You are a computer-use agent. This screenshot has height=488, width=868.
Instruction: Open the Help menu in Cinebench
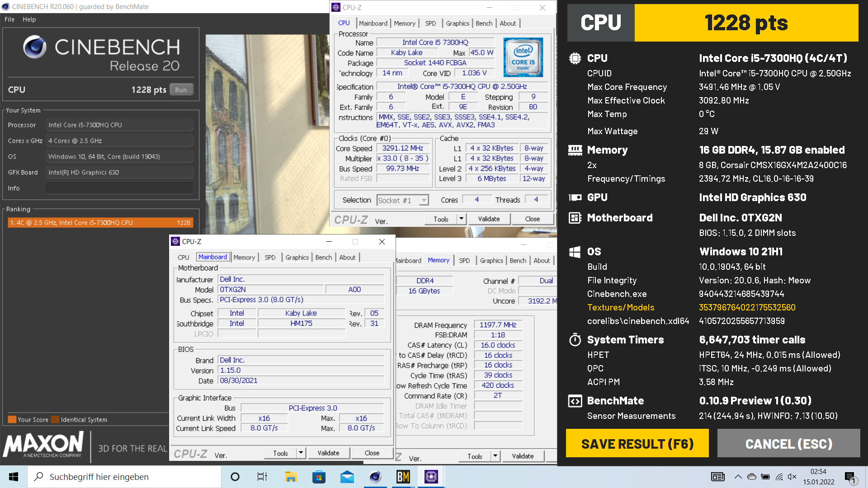tap(29, 19)
